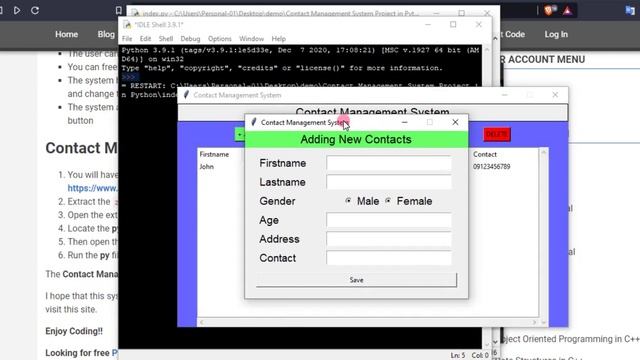Screen dimensions: 640x360
Task: Open the Help menu in IDLE Shell
Action: click(x=278, y=39)
